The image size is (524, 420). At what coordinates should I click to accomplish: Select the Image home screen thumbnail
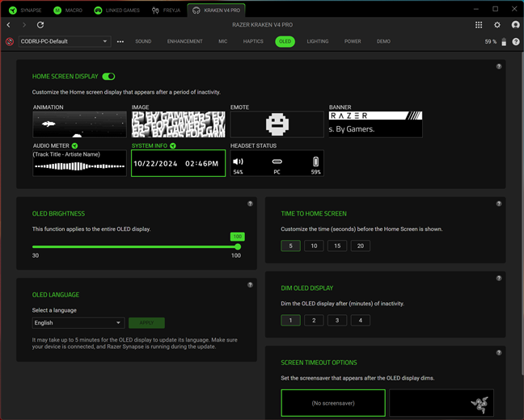pyautogui.click(x=178, y=124)
